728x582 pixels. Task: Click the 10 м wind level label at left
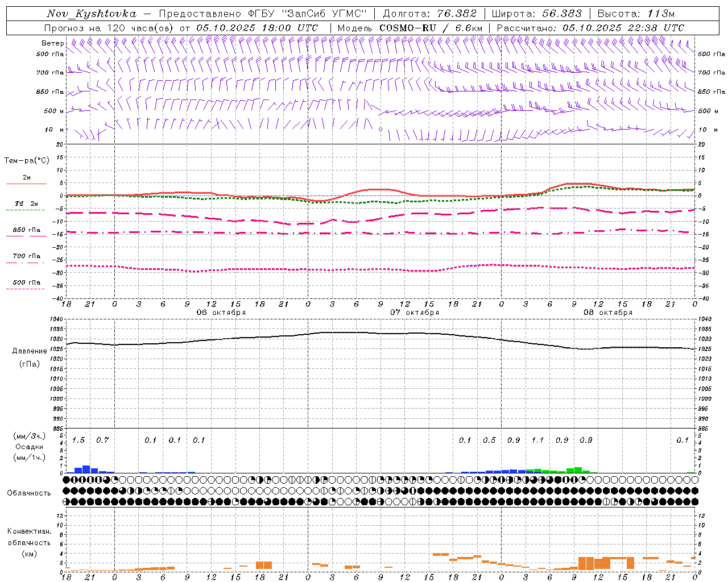54,130
